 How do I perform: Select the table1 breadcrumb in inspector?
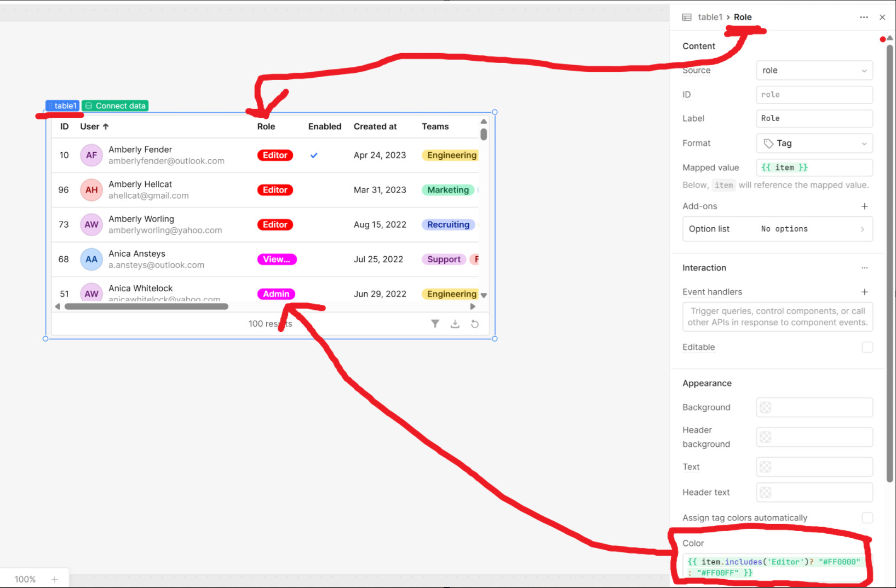(710, 17)
